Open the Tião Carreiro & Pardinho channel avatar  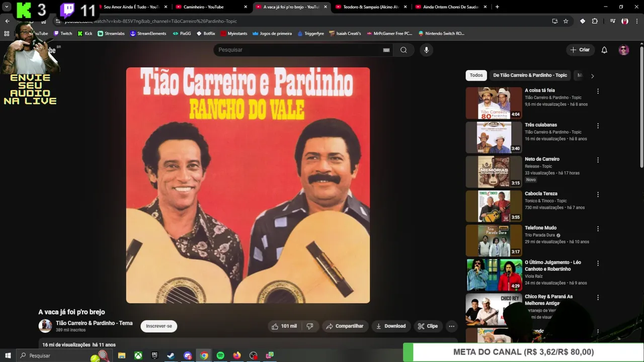pyautogui.click(x=45, y=326)
